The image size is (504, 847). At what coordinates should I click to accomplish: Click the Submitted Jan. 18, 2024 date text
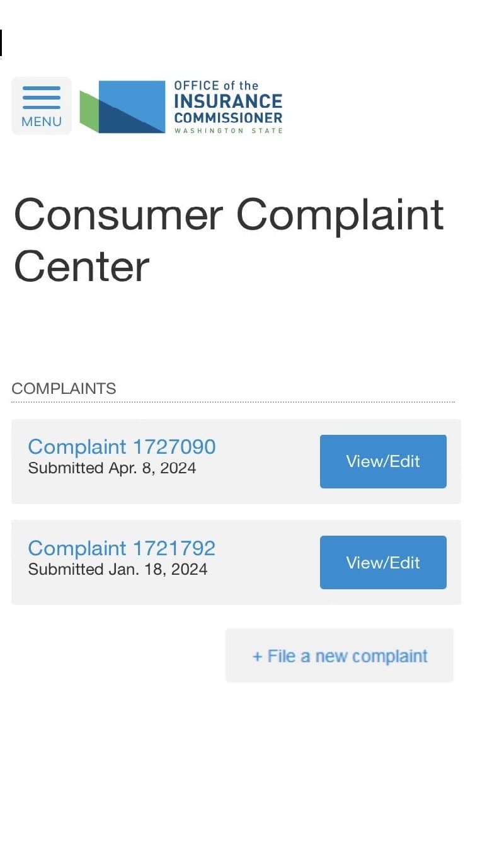coord(118,569)
